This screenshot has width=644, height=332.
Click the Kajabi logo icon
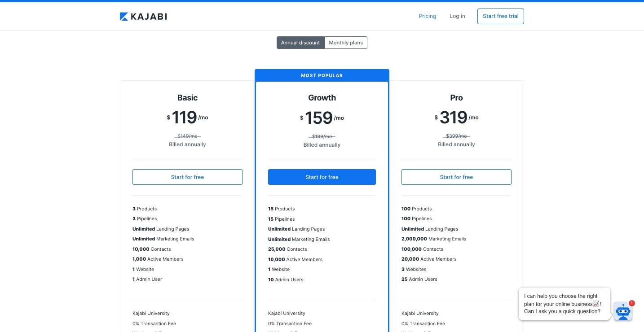pyautogui.click(x=123, y=16)
